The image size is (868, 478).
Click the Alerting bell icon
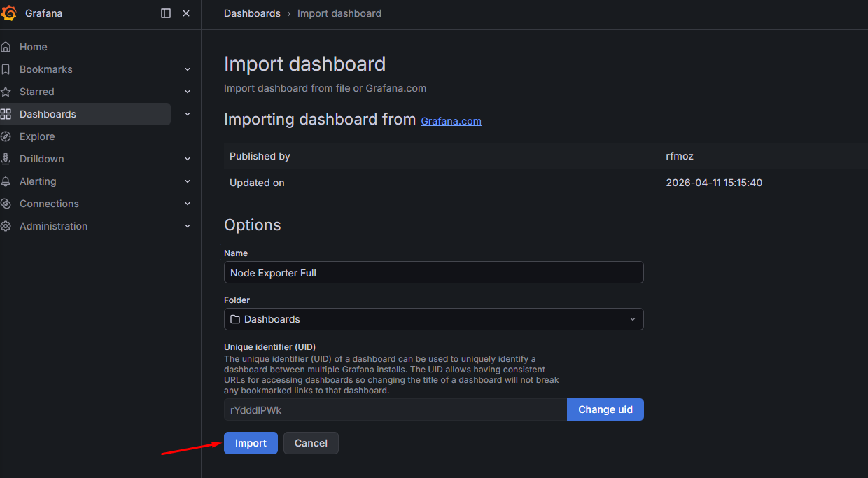[6, 181]
